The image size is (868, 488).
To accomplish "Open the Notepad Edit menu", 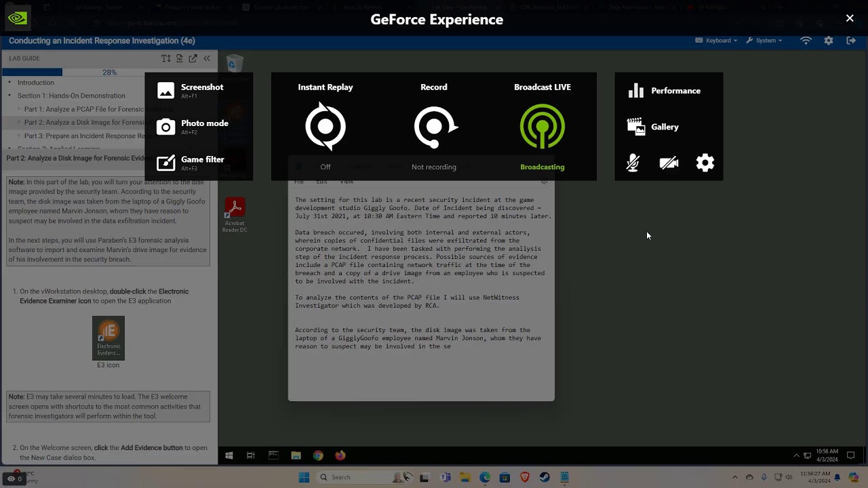I will [321, 182].
